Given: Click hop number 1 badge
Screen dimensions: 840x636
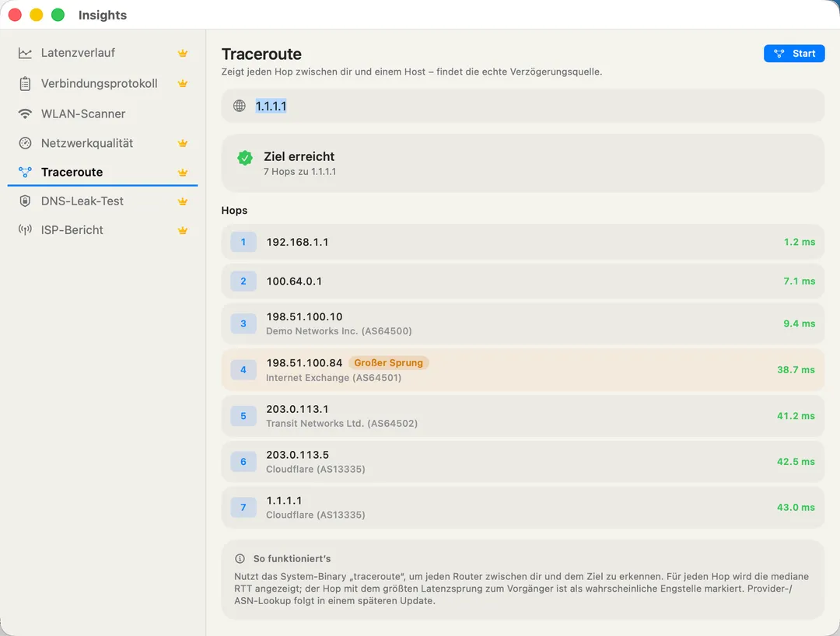Looking at the screenshot, I should tap(243, 242).
